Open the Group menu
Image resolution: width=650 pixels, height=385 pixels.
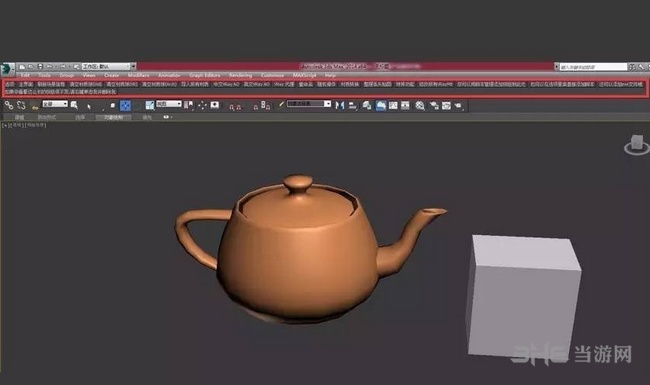(x=66, y=75)
